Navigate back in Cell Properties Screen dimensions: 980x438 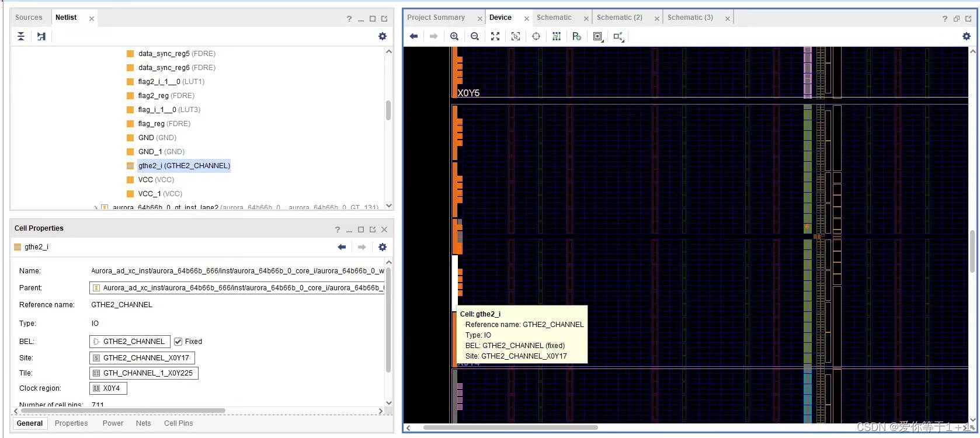pyautogui.click(x=342, y=247)
